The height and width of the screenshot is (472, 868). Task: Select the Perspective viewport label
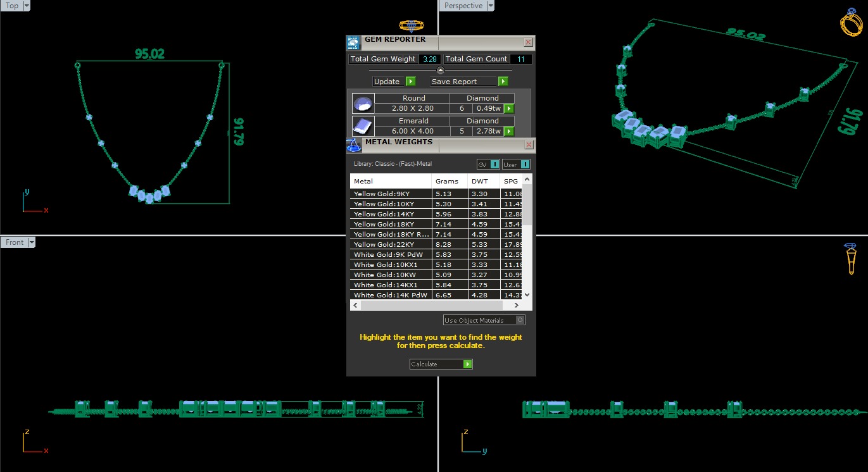463,6
